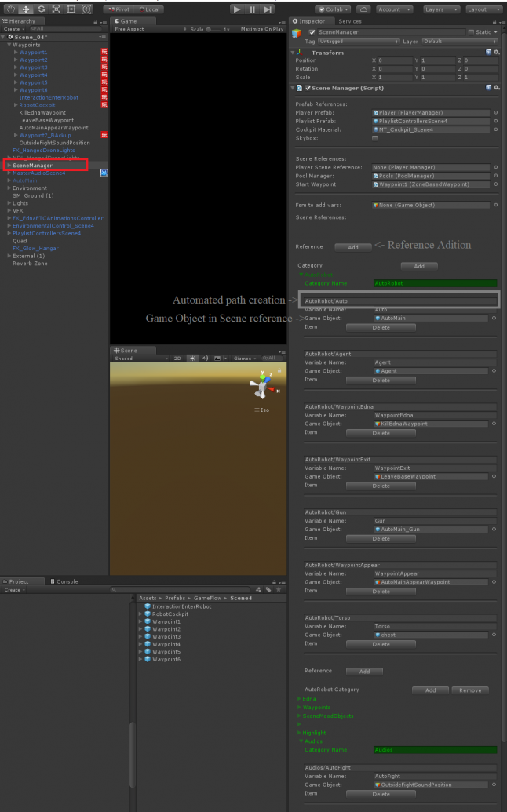This screenshot has height=812, width=507.
Task: Click the object picker circle next to AutoMain
Action: (494, 318)
